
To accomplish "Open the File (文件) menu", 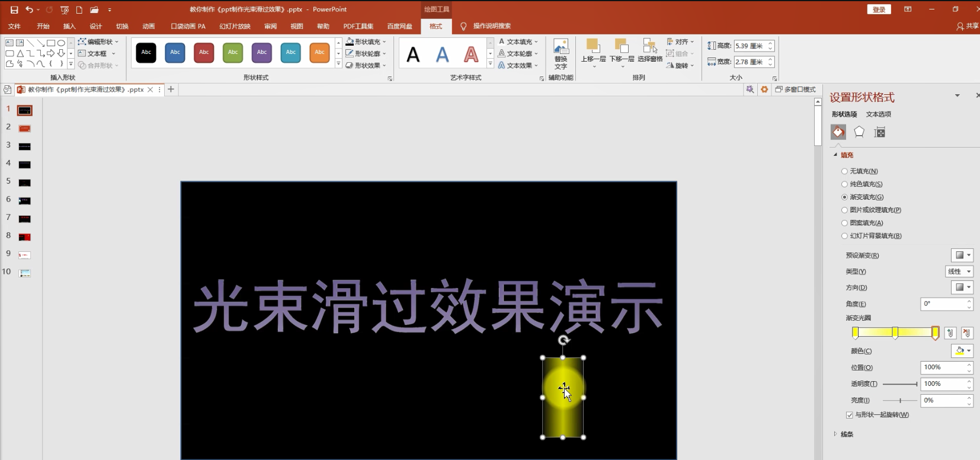I will click(x=14, y=26).
